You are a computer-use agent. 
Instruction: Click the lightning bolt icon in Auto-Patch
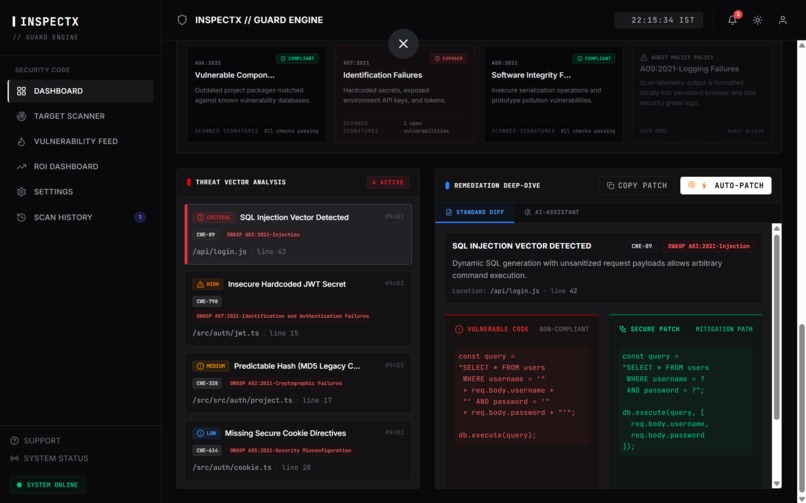[704, 185]
